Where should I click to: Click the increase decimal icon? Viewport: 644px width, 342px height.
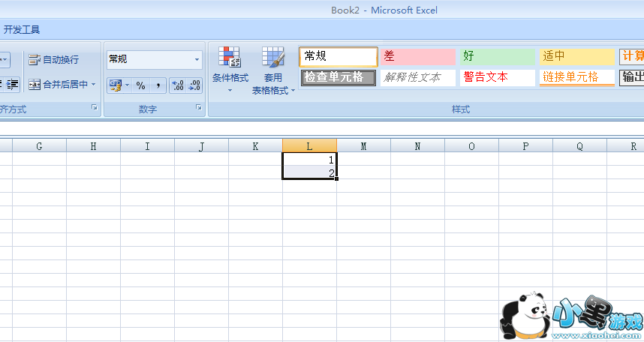(178, 85)
